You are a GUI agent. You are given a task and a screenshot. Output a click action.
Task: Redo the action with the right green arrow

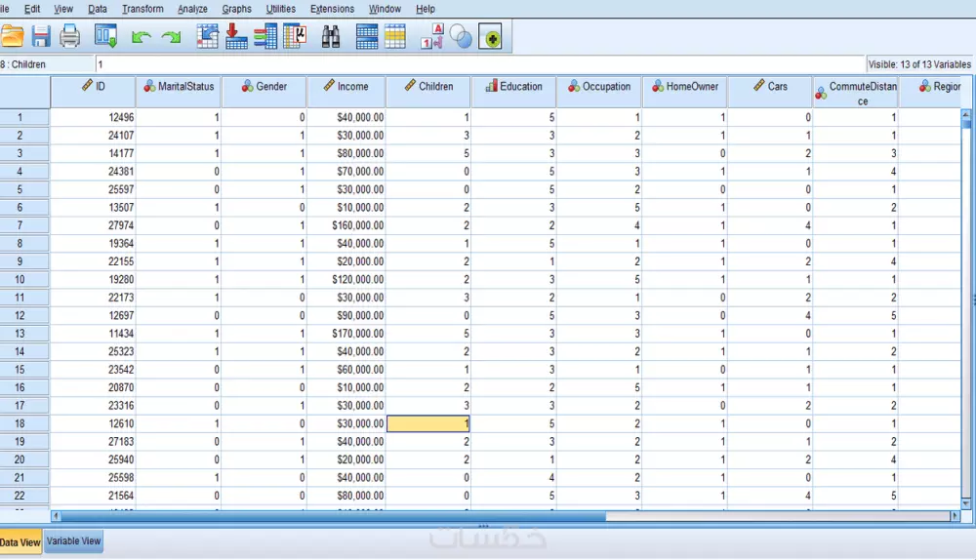171,37
